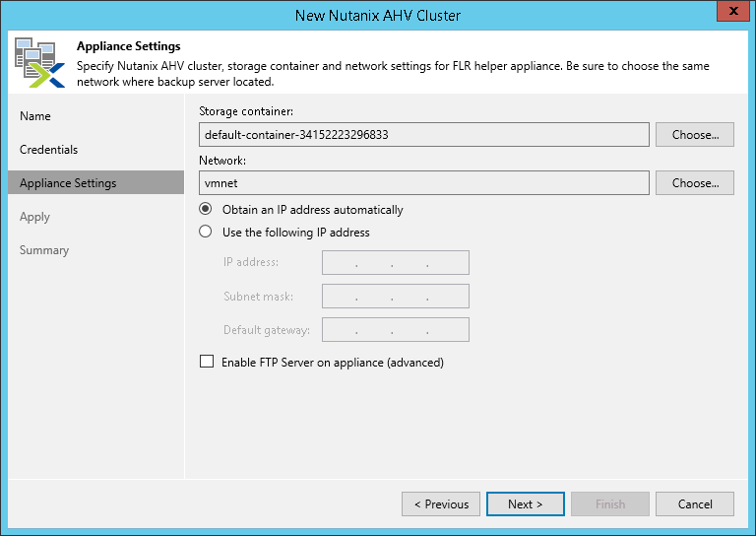Select Use the following IP address option
Screen dimensions: 756x536
point(206,233)
